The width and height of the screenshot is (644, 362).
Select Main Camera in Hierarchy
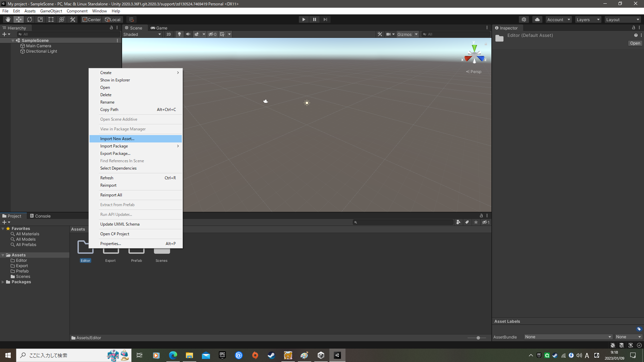pos(39,46)
